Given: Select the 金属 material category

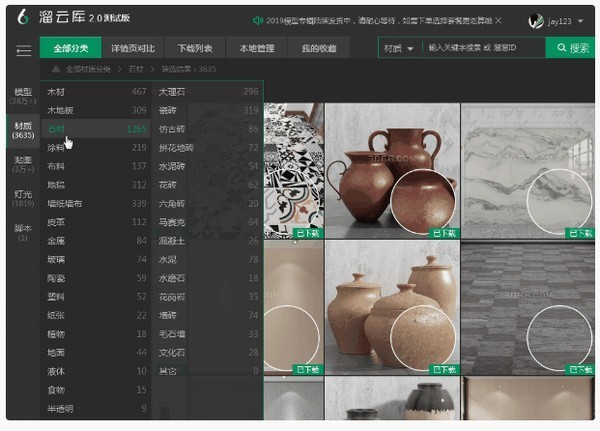Looking at the screenshot, I should click(x=58, y=241).
